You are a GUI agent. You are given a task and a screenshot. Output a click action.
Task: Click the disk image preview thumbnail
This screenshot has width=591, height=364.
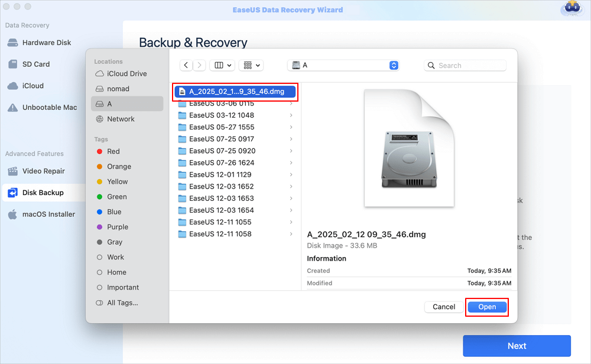click(410, 148)
